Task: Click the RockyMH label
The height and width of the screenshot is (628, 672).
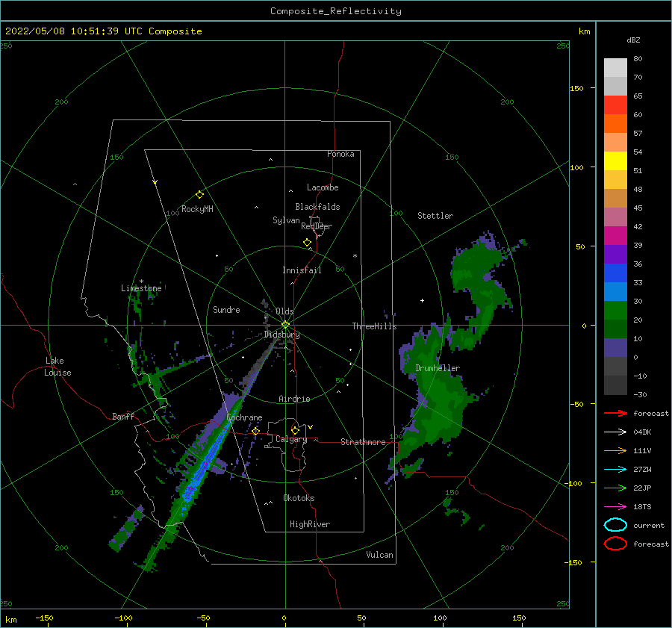Action: [x=197, y=209]
